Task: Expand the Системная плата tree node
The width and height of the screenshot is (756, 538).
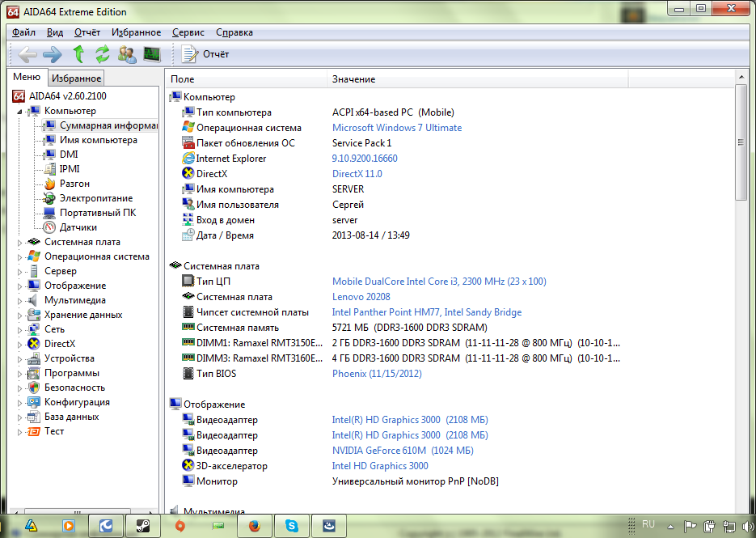Action: pos(19,243)
